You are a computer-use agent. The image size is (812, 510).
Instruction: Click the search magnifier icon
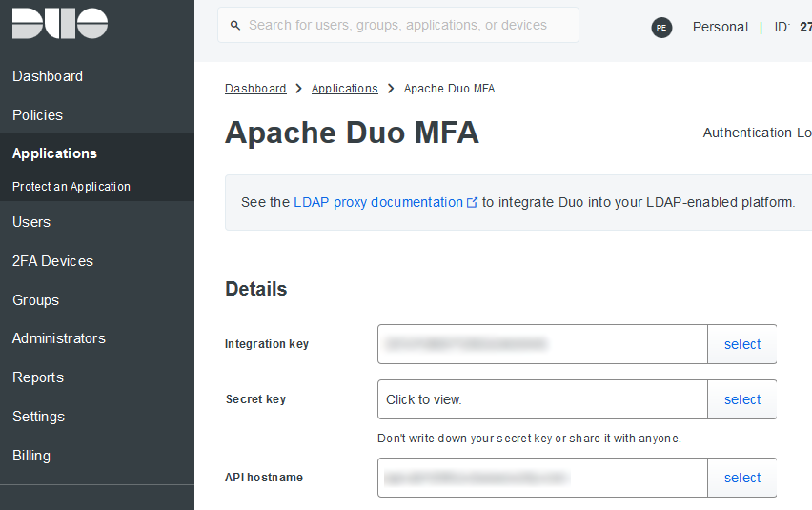coord(235,25)
